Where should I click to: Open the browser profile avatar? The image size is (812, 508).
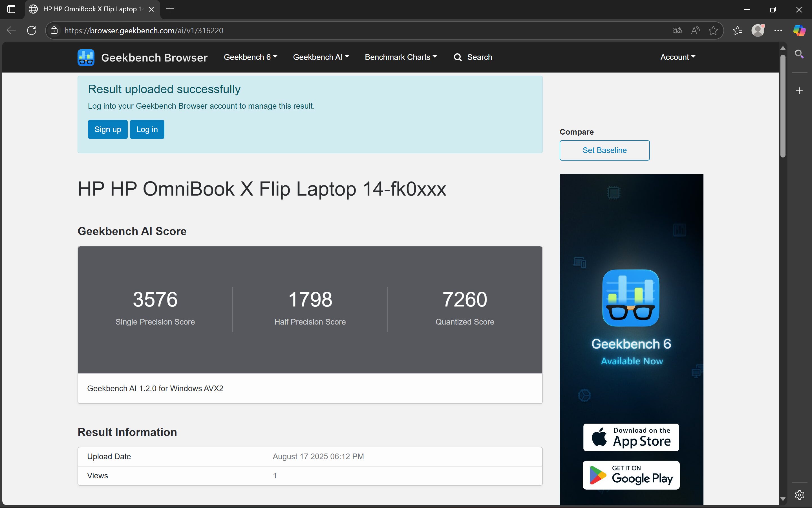point(758,30)
